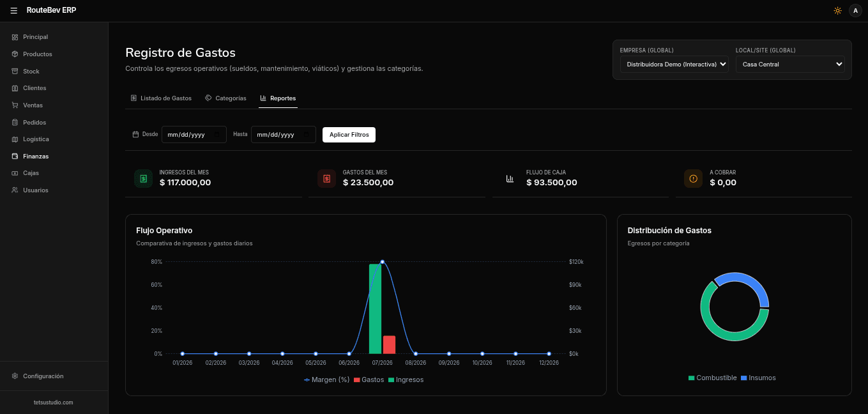Viewport: 868px width, 414px height.
Task: Open the Local/Site (Global) dropdown
Action: click(790, 64)
